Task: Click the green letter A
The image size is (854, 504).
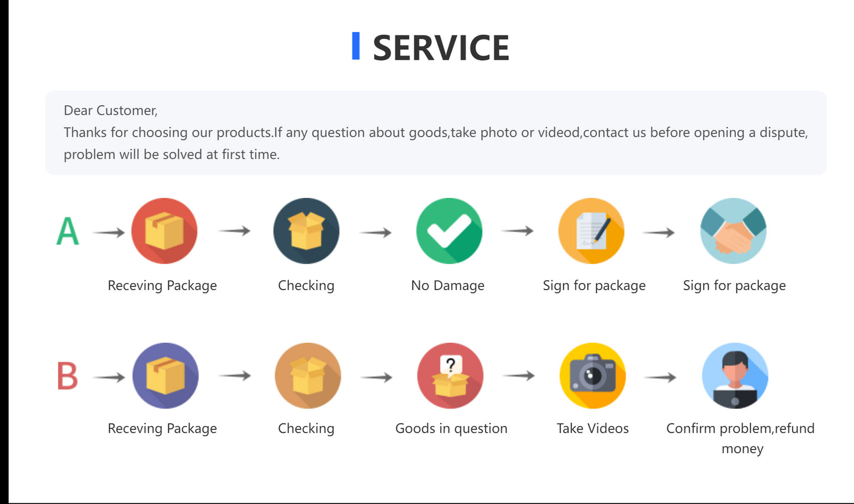Action: coord(67,231)
